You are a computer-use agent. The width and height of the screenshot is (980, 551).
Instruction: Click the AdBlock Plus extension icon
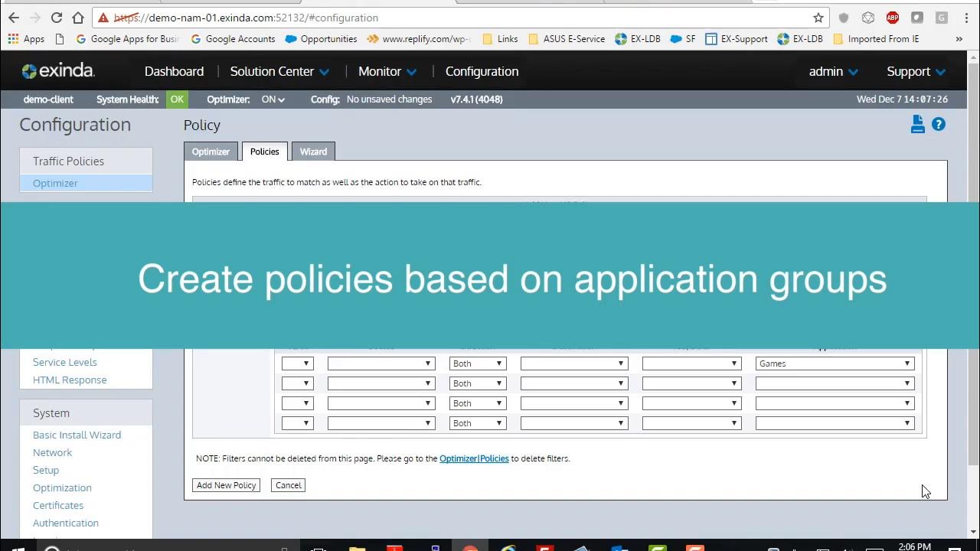pyautogui.click(x=893, y=17)
